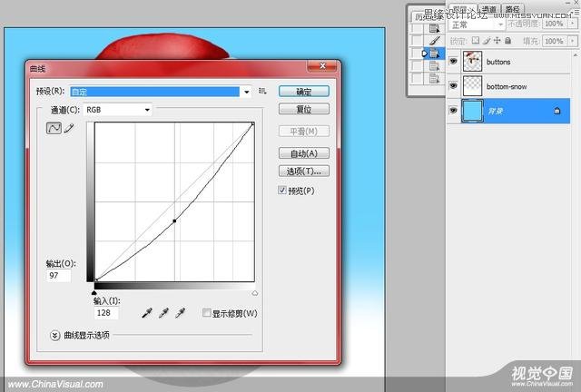The image size is (581, 392).
Task: Open opacity 100% slider arrow
Action: (573, 24)
